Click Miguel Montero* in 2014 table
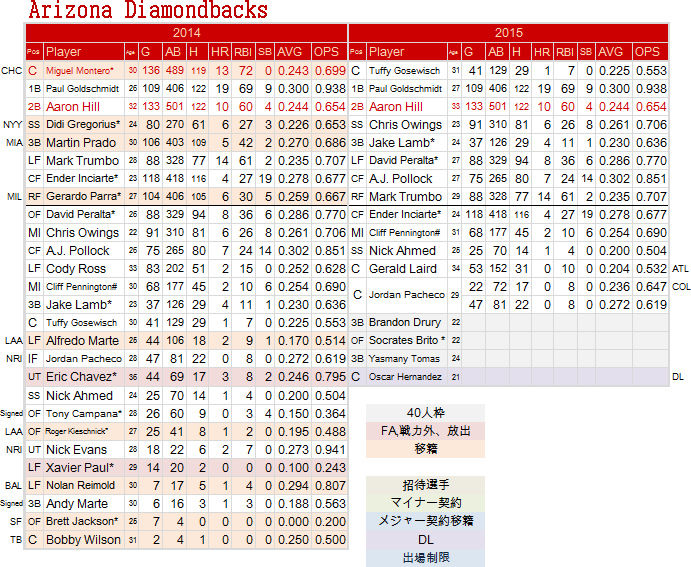 80,71
